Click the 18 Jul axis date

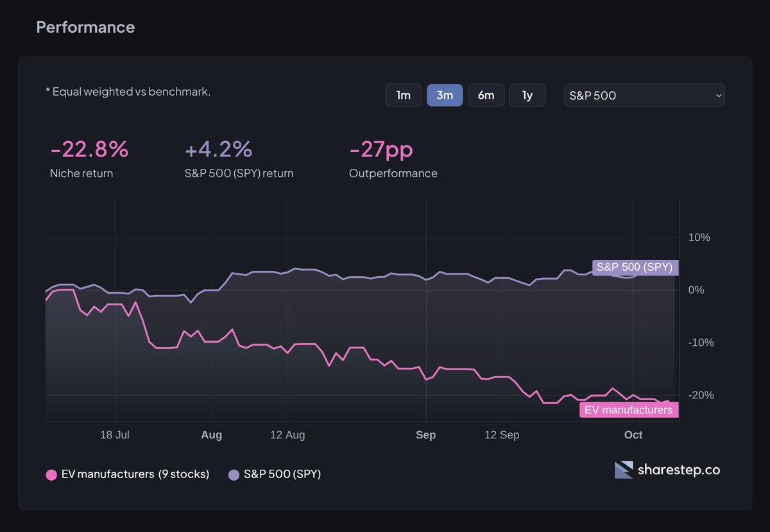[x=115, y=435]
